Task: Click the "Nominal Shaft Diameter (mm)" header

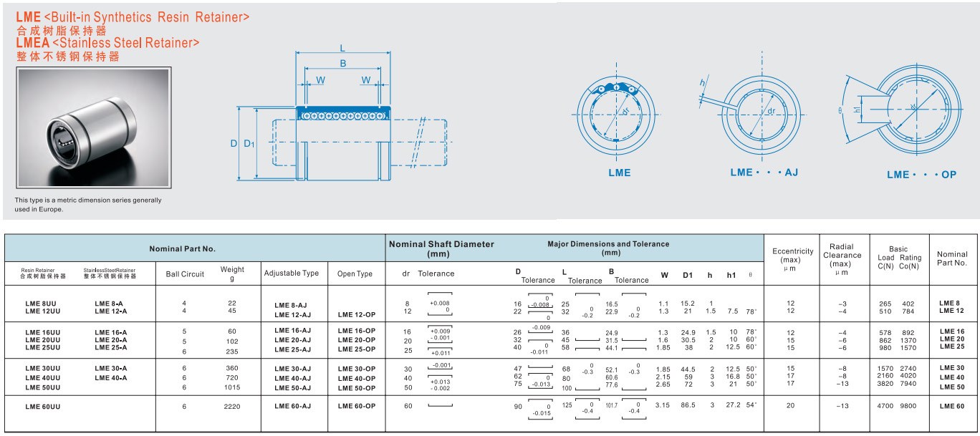Action: pos(441,248)
